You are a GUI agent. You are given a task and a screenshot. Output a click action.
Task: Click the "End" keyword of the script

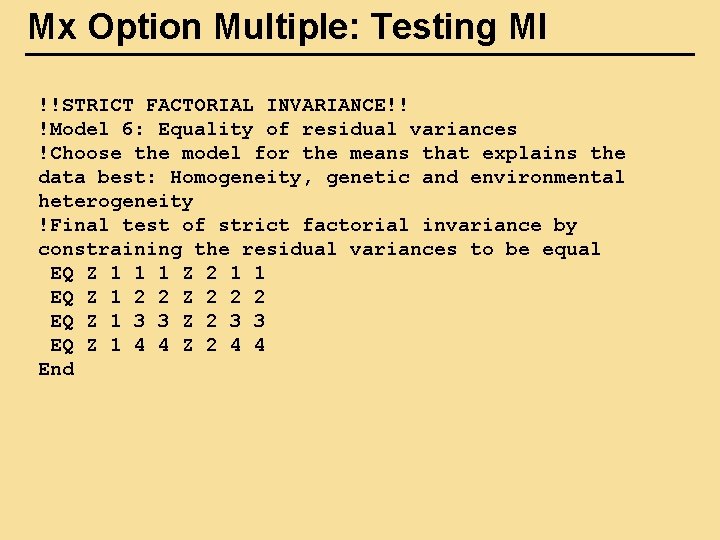[x=56, y=369]
